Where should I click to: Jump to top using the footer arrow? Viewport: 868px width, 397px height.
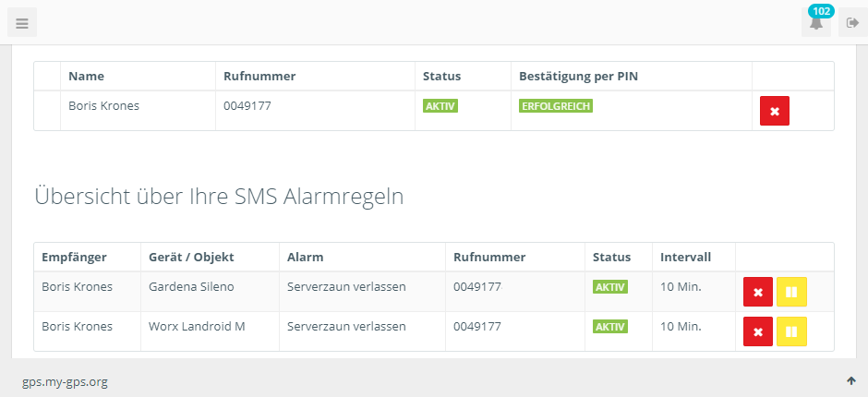coord(851,380)
